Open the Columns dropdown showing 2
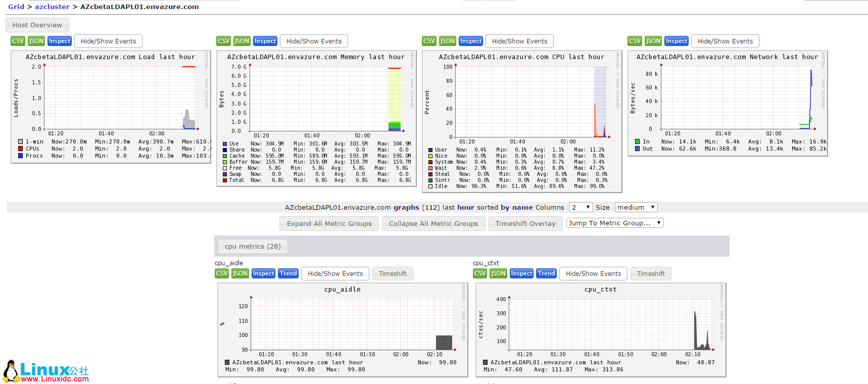 click(x=581, y=207)
